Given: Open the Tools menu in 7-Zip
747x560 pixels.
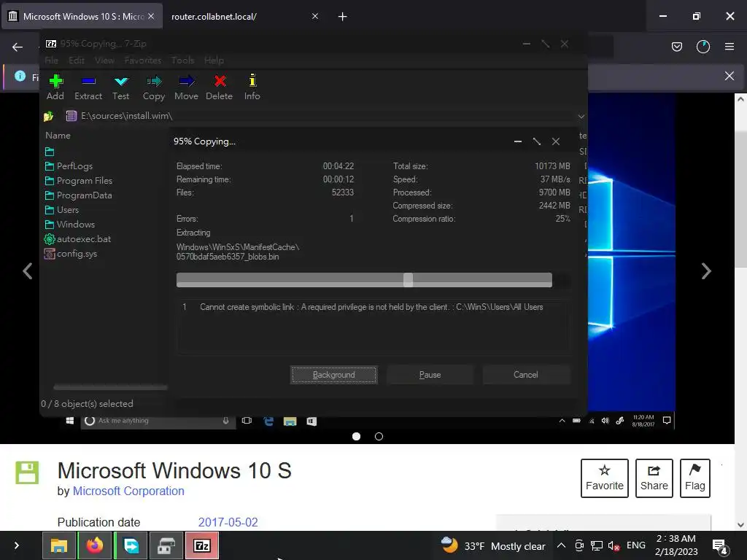Looking at the screenshot, I should 183,60.
